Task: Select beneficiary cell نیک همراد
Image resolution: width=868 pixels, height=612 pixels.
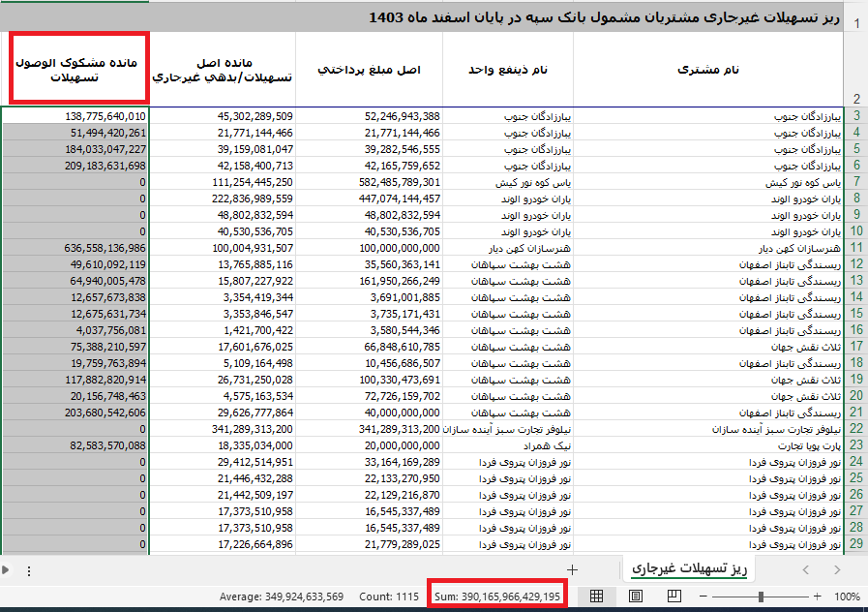Action: pos(508,445)
